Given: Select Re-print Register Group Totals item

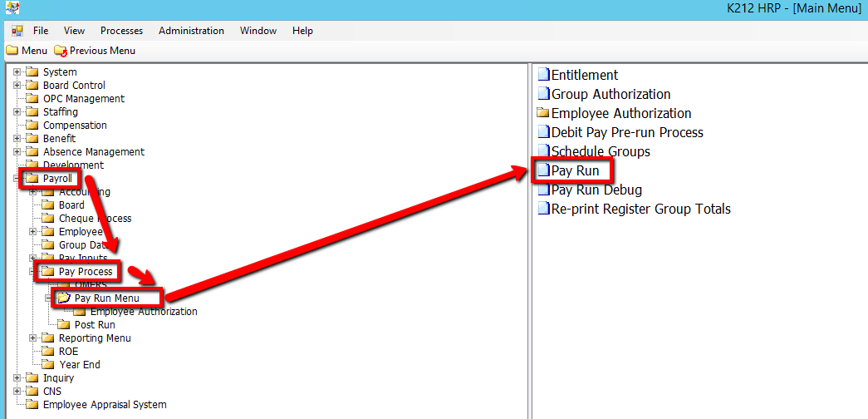Looking at the screenshot, I should point(640,209).
